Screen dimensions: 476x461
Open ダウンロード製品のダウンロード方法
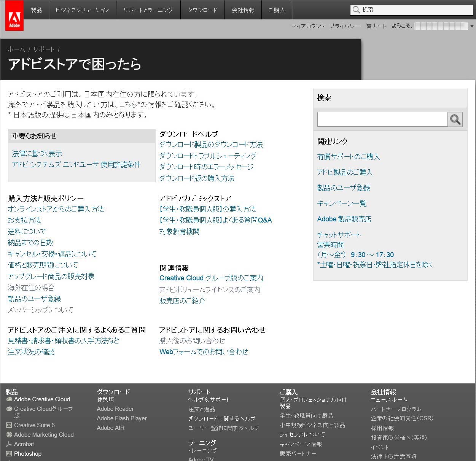211,145
